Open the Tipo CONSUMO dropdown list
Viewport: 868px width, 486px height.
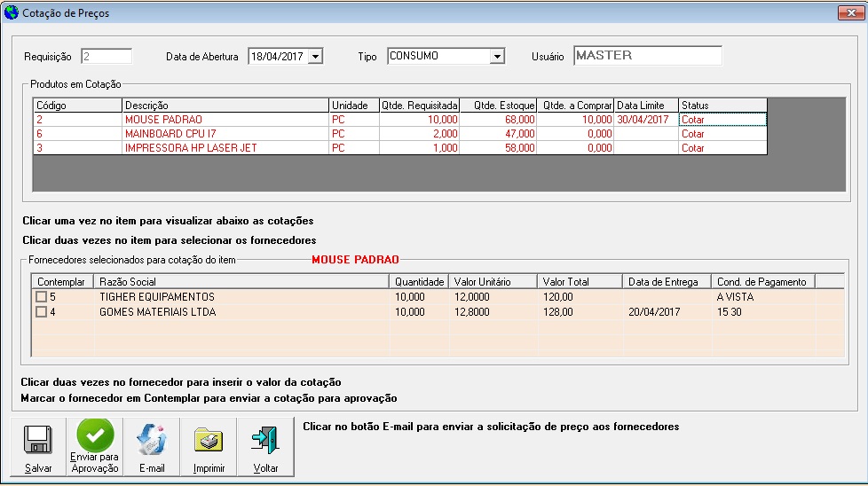(497, 56)
